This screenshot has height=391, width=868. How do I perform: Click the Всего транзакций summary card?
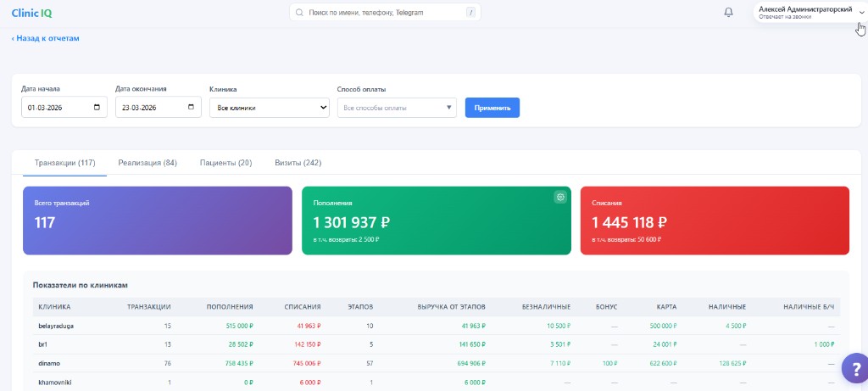tap(157, 221)
